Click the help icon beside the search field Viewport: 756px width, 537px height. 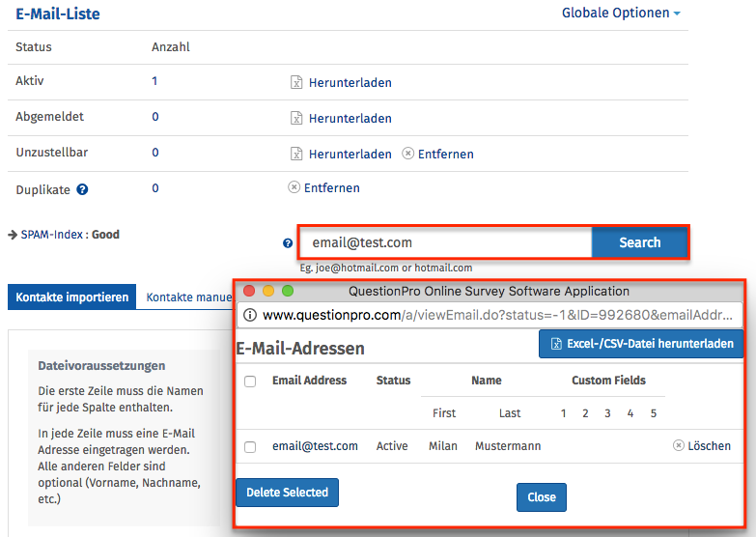(x=288, y=243)
